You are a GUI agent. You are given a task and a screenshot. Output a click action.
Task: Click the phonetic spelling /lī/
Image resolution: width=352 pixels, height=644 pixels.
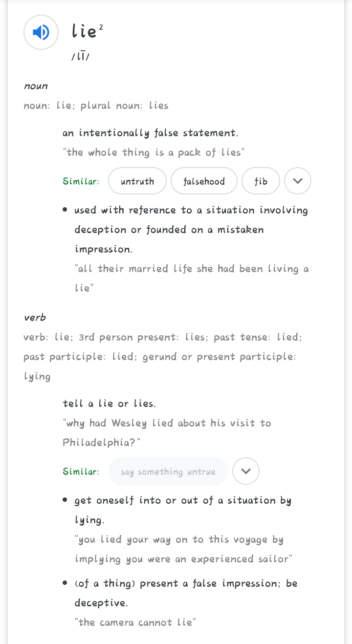pos(81,57)
